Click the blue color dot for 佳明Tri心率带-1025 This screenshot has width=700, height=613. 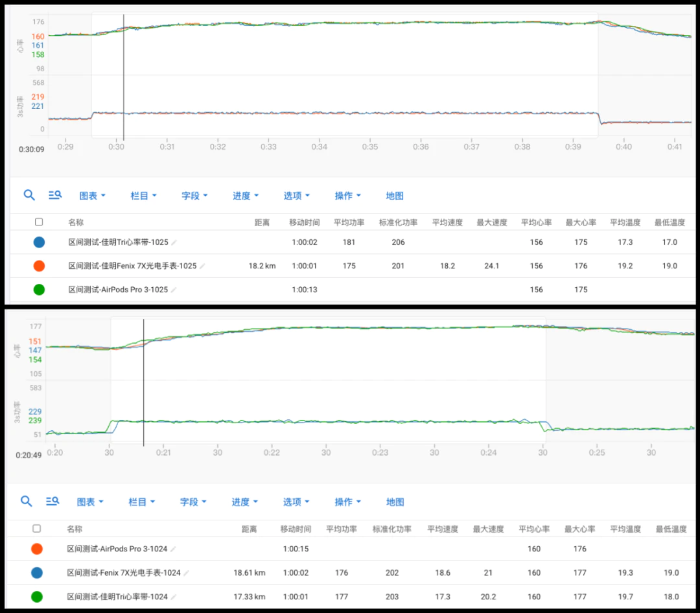(x=39, y=242)
